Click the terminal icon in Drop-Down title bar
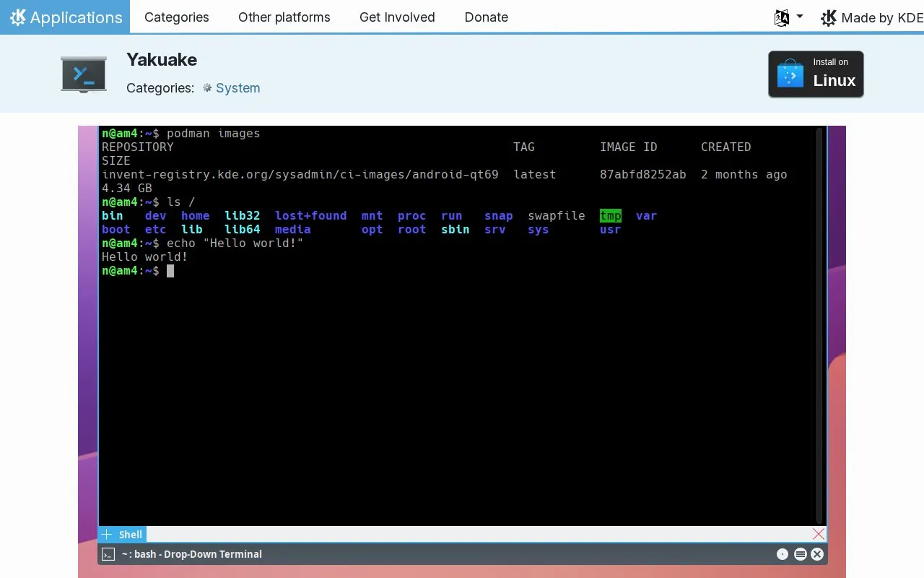The image size is (924, 578). pos(108,554)
